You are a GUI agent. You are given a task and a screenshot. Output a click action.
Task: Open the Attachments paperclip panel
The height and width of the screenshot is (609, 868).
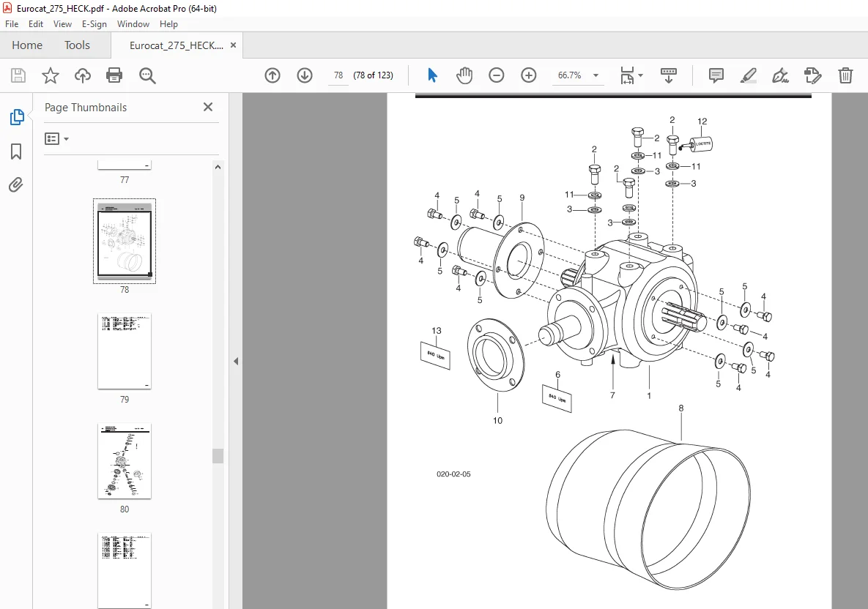coord(16,184)
